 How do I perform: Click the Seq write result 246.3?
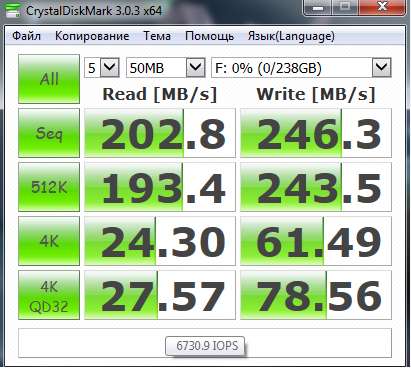[x=316, y=133]
